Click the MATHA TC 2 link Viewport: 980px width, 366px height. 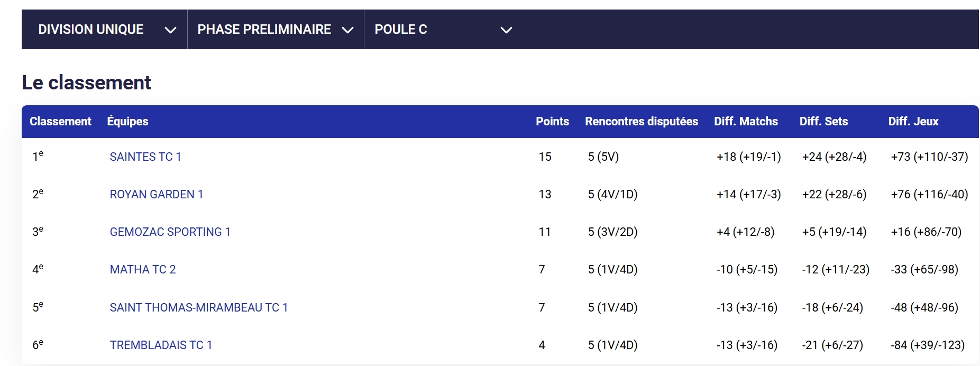coord(143,270)
